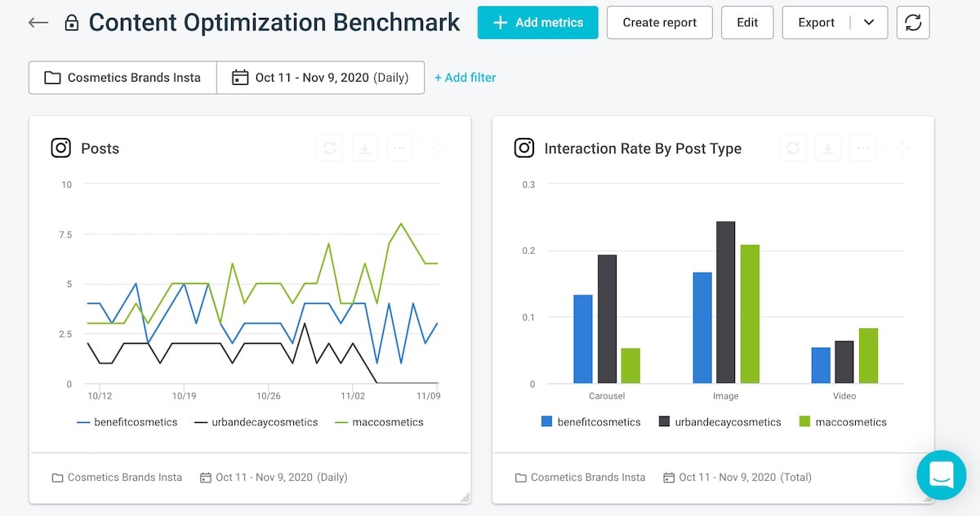Toggle urbandecaycosmetics series in Posts legend
Screen dimensions: 980x516
(256, 422)
